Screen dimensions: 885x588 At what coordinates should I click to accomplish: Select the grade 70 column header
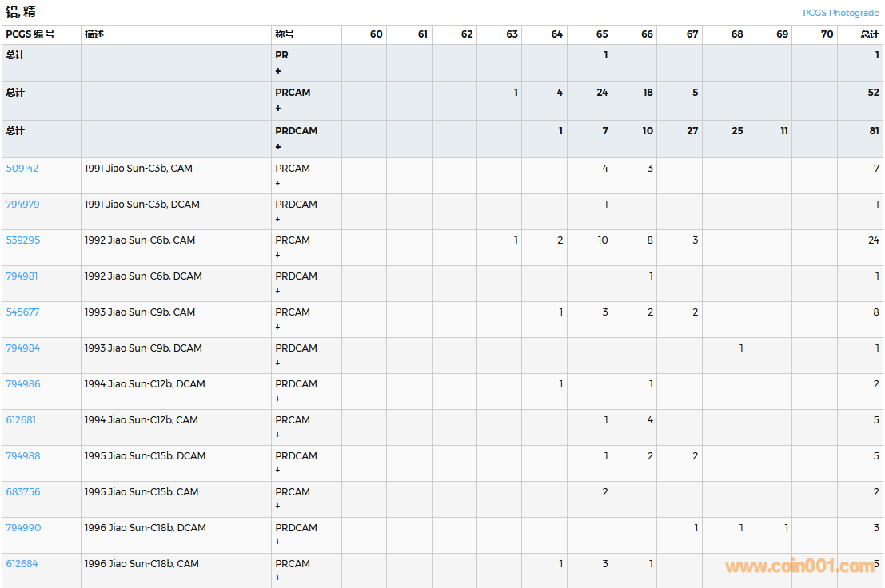pyautogui.click(x=827, y=34)
